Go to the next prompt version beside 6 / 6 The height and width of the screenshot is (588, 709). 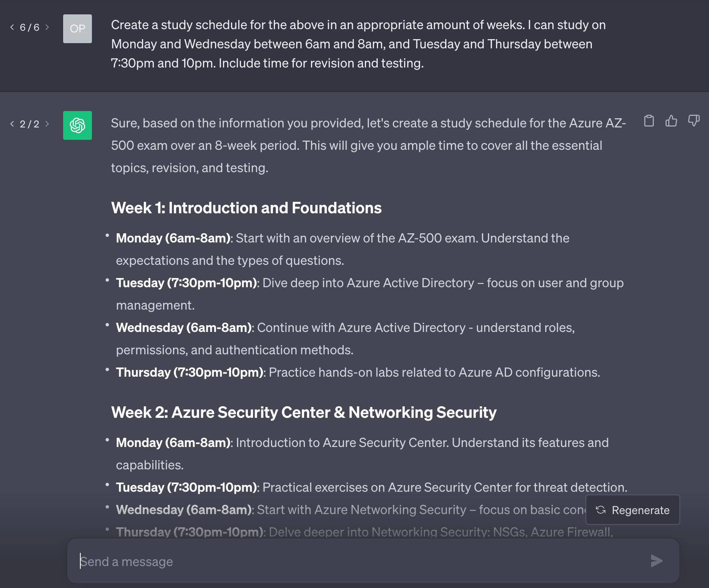point(47,27)
